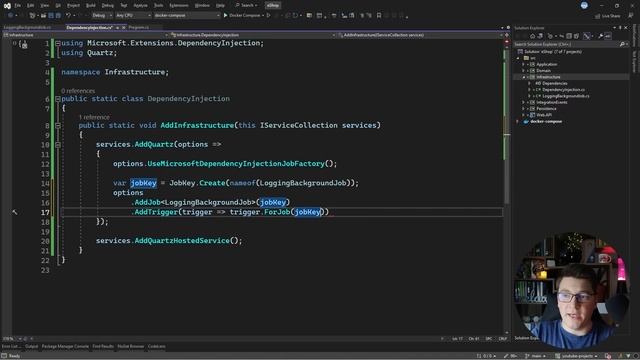
Task: Switch to LoggingBackgroundJob.cs tab
Action: 27,27
